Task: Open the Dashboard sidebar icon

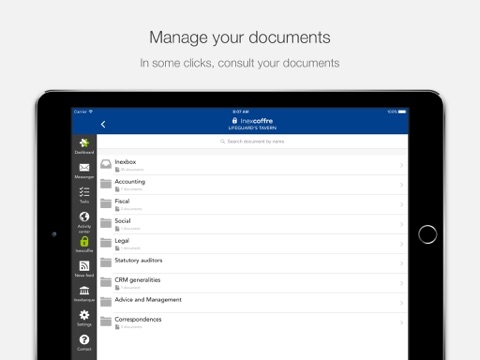Action: click(x=84, y=143)
